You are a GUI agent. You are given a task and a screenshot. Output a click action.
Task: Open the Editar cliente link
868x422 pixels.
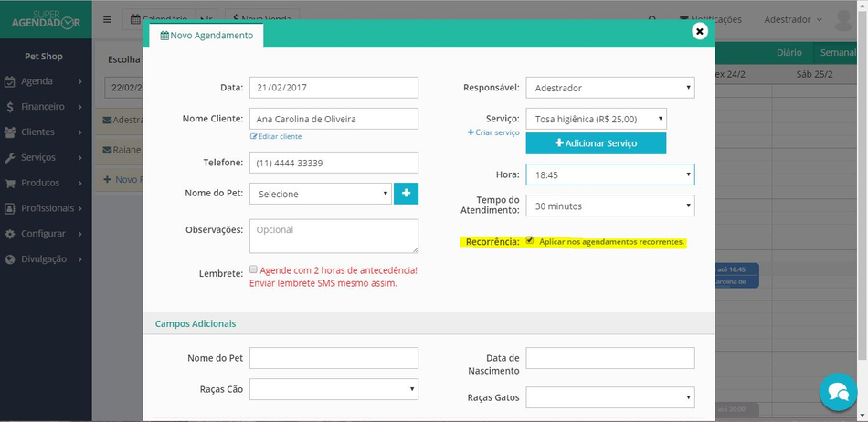[276, 137]
